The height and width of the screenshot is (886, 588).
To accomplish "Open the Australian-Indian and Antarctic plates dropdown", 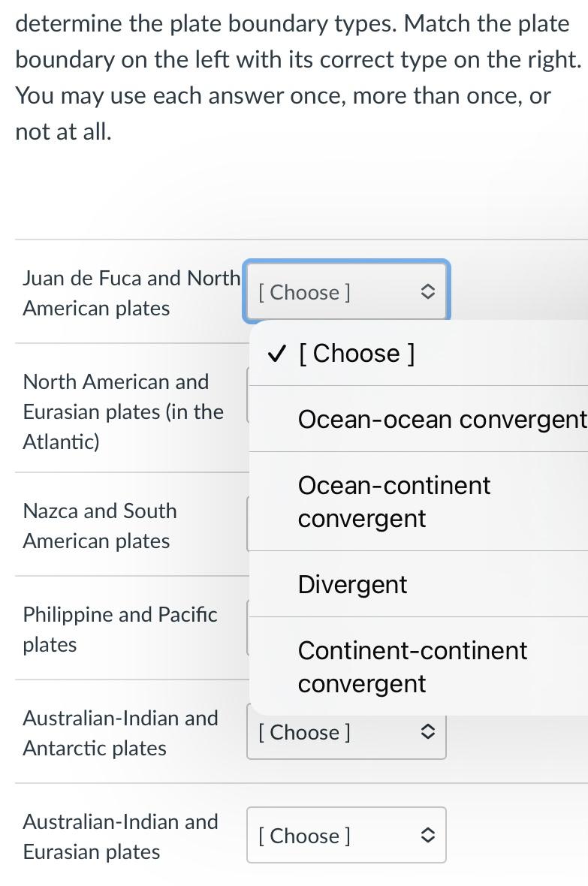I will pos(345,732).
